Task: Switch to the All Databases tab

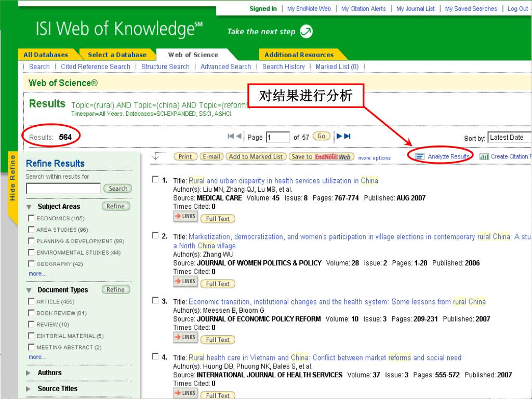Action: [x=46, y=55]
